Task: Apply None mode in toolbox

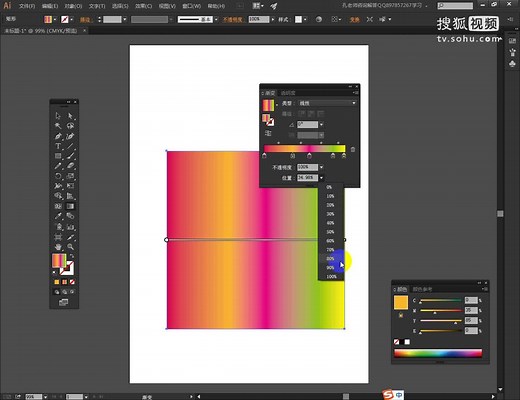Action: click(72, 282)
